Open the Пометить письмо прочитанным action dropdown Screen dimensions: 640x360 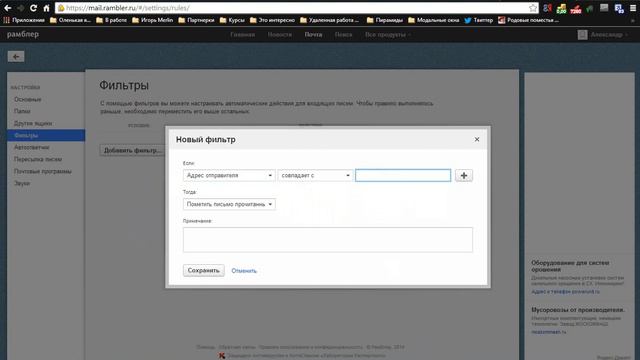pyautogui.click(x=229, y=204)
